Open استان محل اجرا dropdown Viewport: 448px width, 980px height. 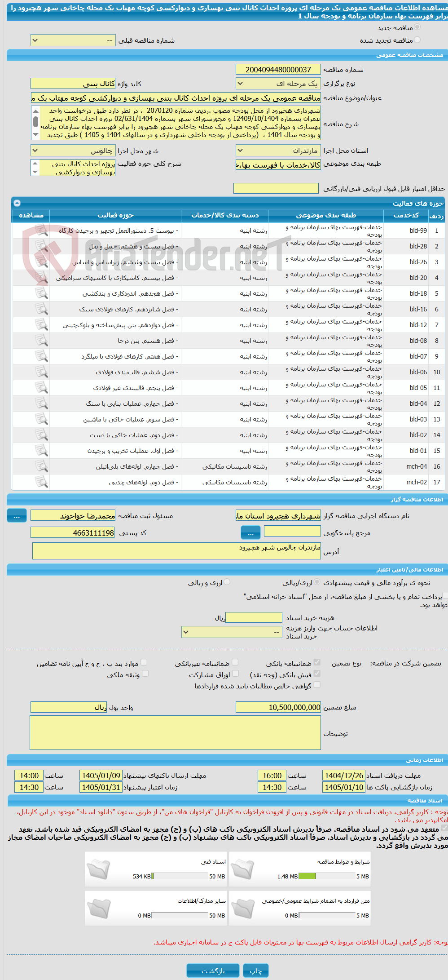pos(278,151)
